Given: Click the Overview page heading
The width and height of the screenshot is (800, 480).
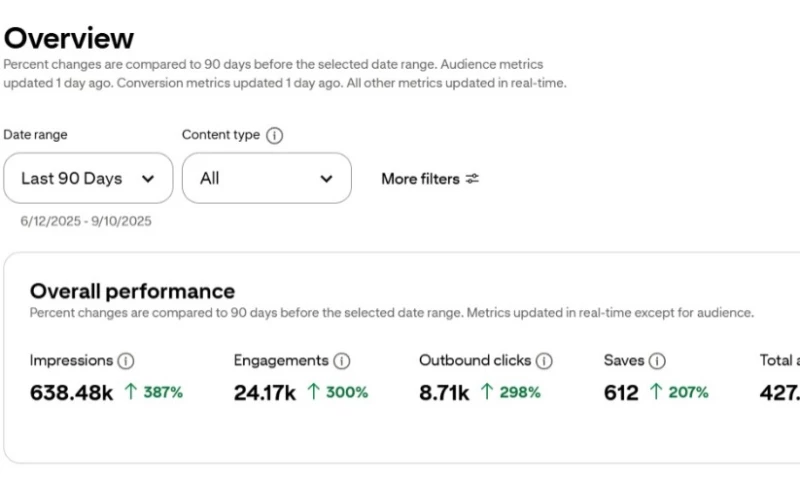Looking at the screenshot, I should point(69,38).
